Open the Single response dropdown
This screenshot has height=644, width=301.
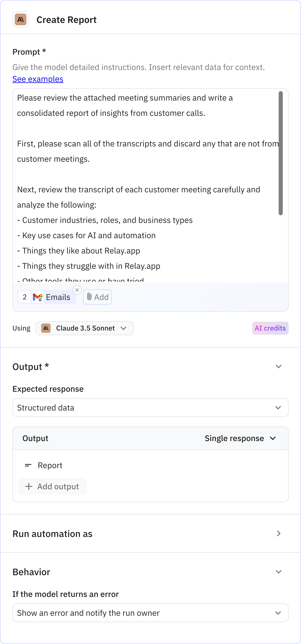tap(240, 438)
